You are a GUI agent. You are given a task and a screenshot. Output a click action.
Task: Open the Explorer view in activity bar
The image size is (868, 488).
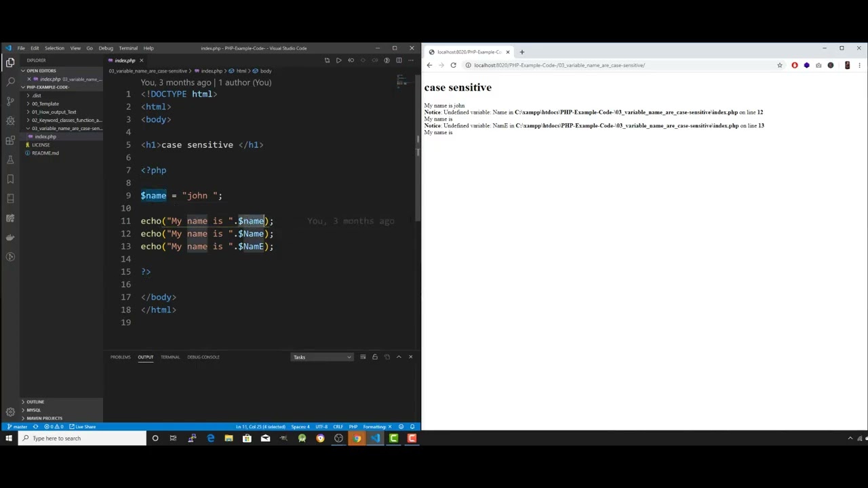click(10, 62)
